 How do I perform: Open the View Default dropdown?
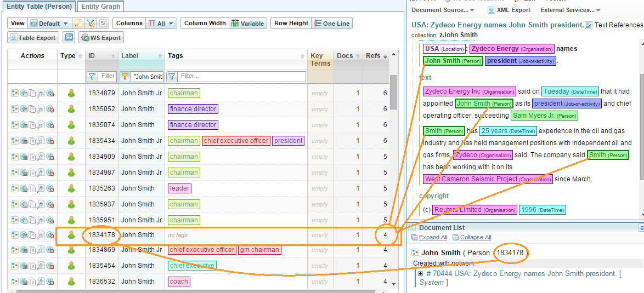(x=49, y=24)
